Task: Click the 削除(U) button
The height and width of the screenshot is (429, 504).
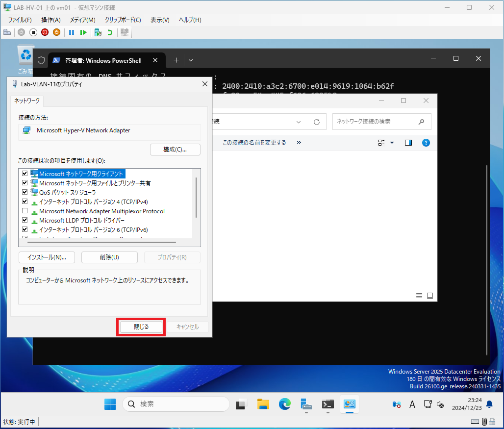Action: pos(110,257)
